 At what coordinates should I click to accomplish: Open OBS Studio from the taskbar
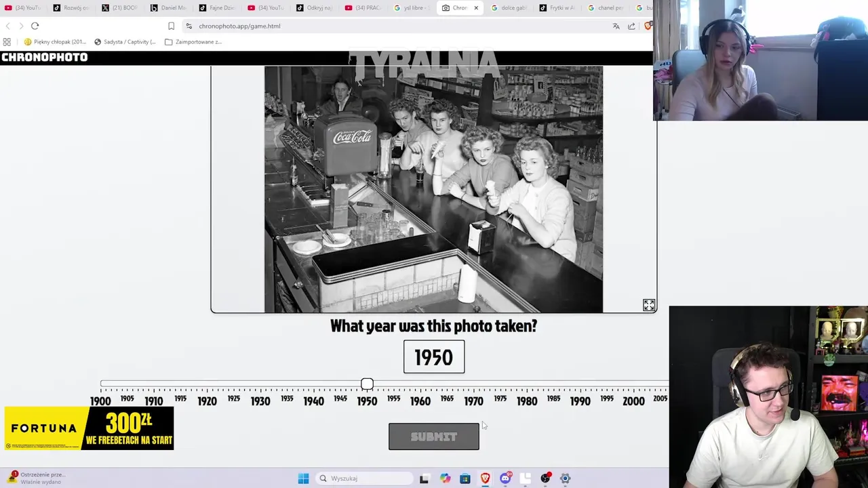tap(545, 479)
